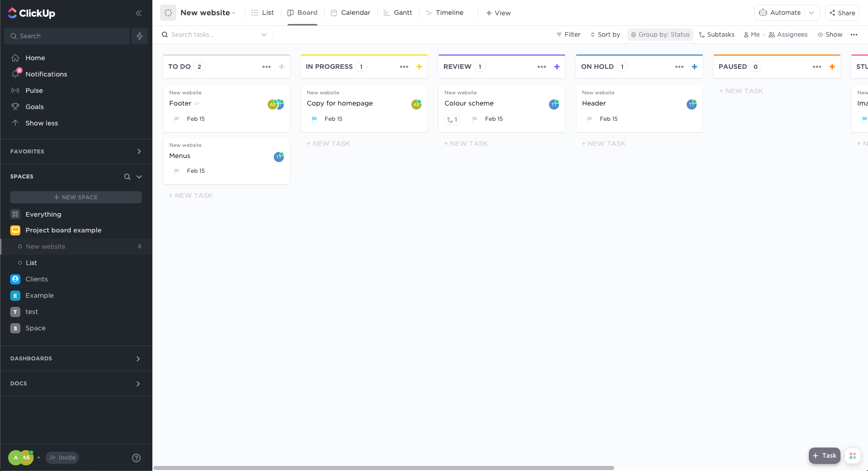
Task: Click the lightning bolt quick action icon
Action: [x=140, y=36]
